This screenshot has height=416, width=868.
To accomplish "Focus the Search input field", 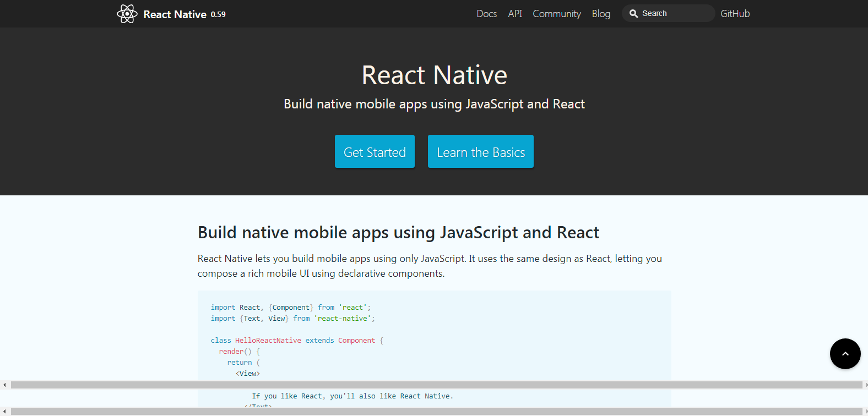I will point(668,13).
